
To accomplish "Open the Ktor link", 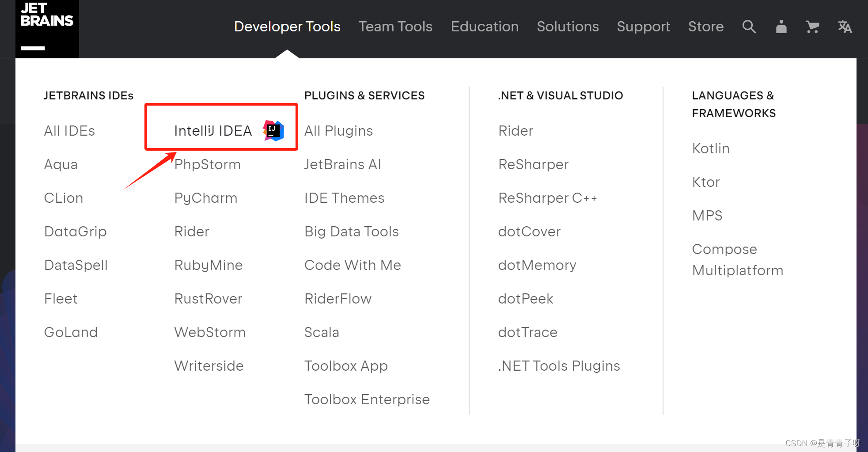I will 706,182.
